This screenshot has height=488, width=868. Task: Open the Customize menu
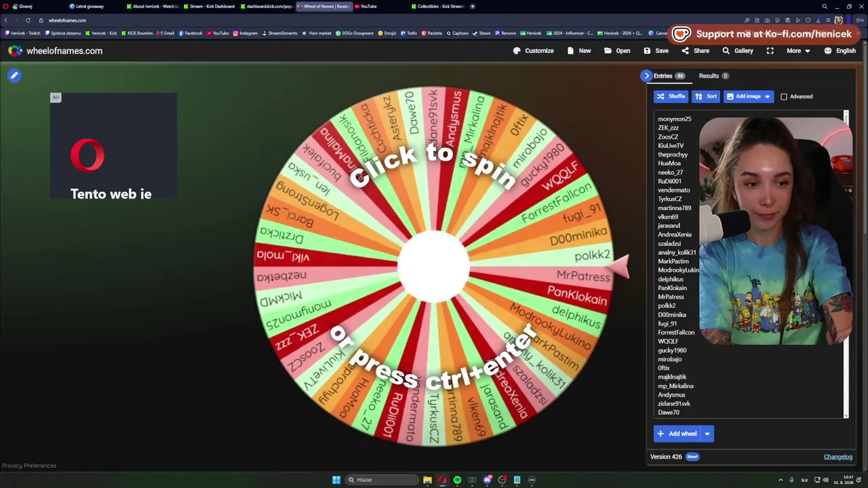(x=534, y=51)
